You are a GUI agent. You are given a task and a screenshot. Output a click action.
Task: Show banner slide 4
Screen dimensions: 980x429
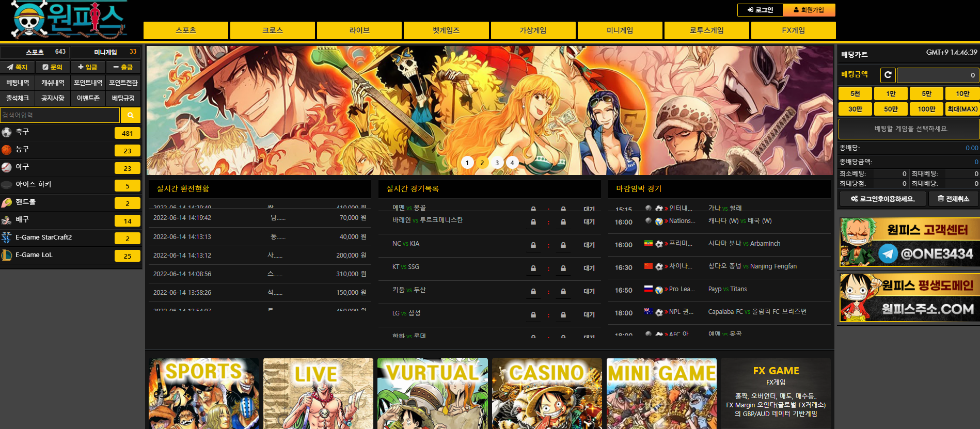pyautogui.click(x=512, y=163)
